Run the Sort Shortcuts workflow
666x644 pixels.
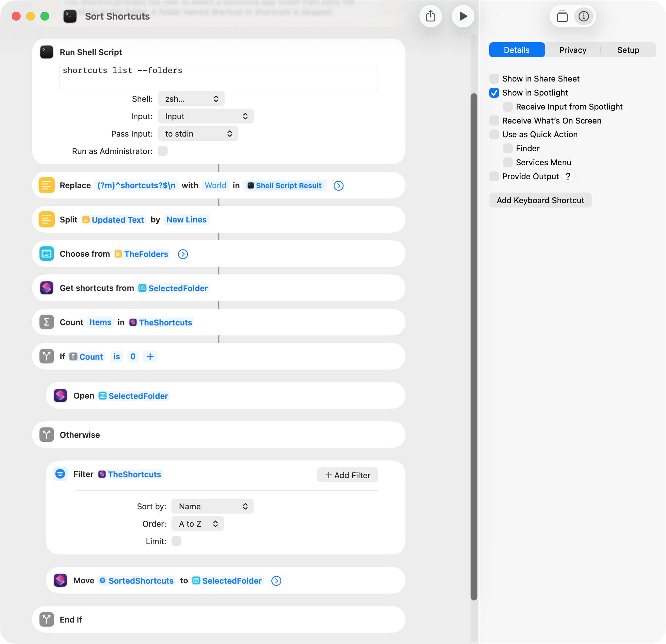point(463,16)
